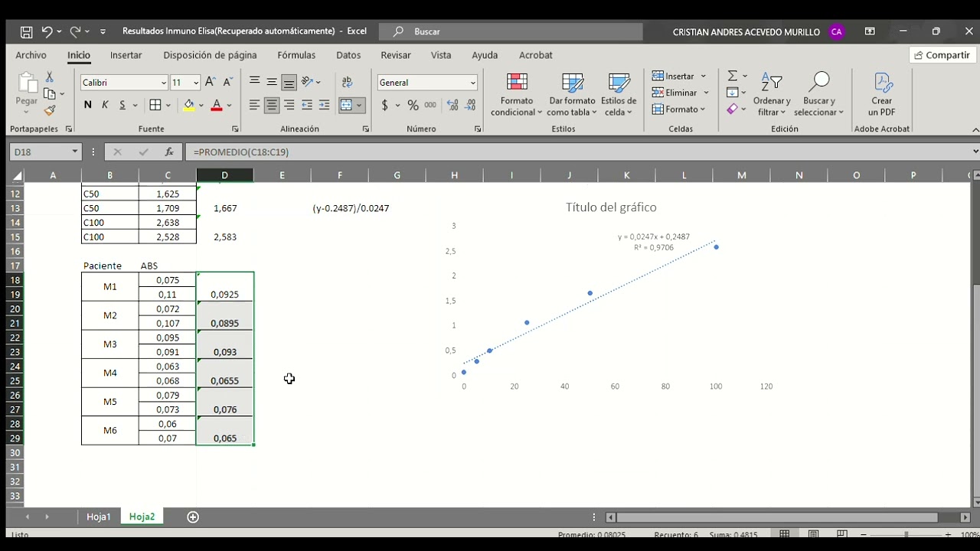Toggle underline (S) formatting

pos(122,105)
